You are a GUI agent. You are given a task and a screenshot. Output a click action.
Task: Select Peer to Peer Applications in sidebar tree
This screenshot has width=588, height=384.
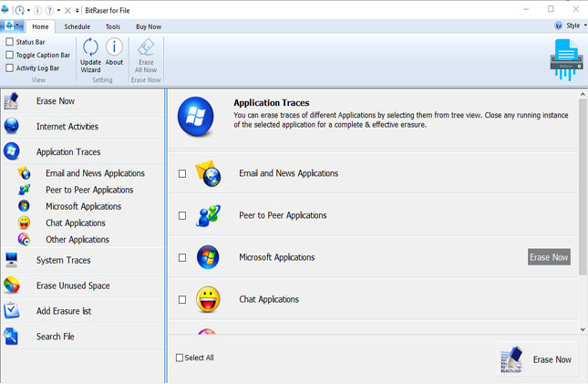[89, 190]
